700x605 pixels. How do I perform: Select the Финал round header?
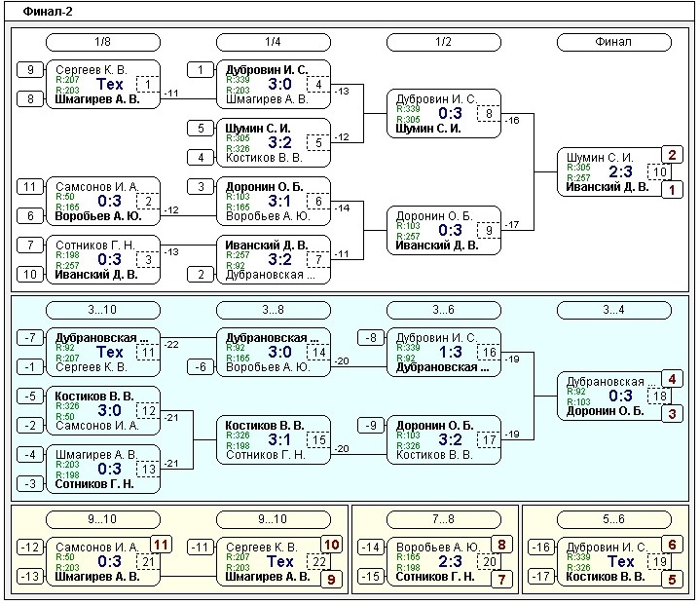tap(613, 42)
